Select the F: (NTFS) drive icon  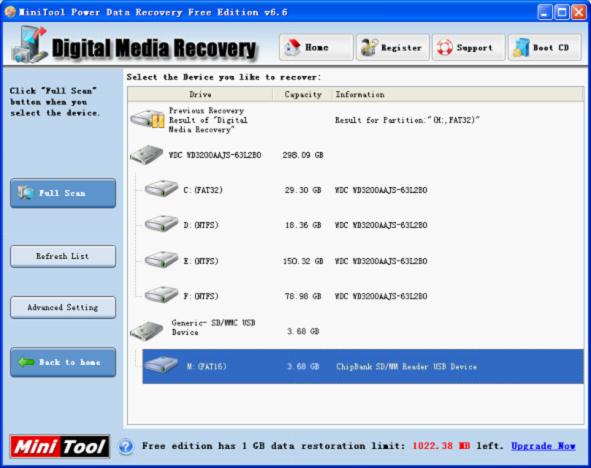click(x=161, y=295)
